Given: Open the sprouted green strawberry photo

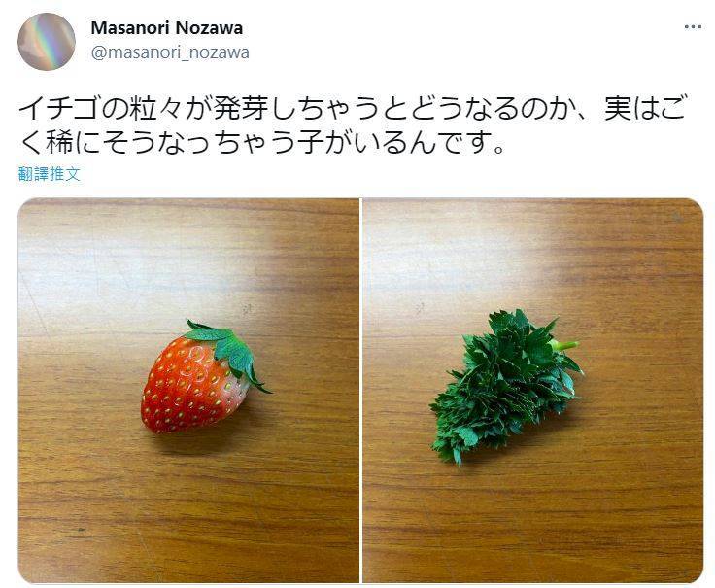Looking at the screenshot, I should point(533,391).
